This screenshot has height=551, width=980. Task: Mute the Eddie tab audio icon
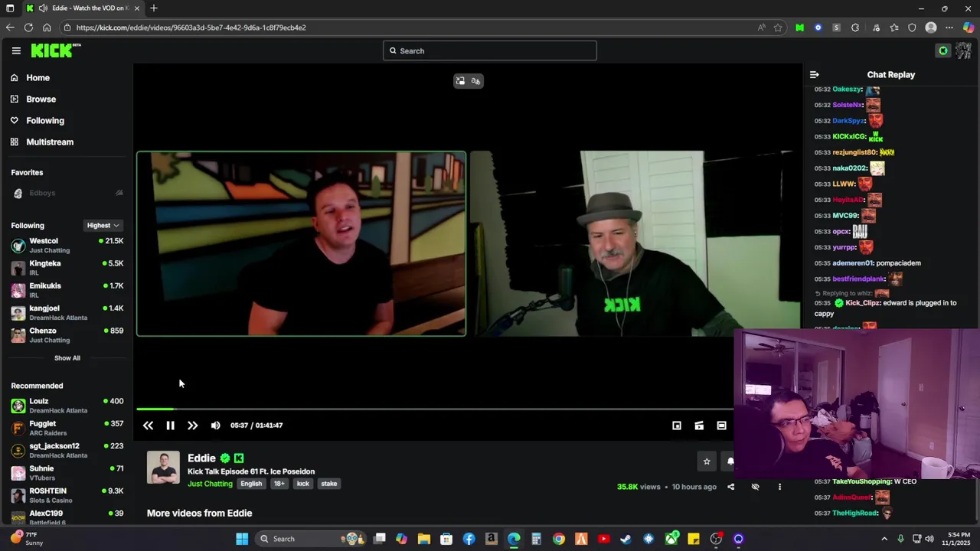tap(43, 8)
